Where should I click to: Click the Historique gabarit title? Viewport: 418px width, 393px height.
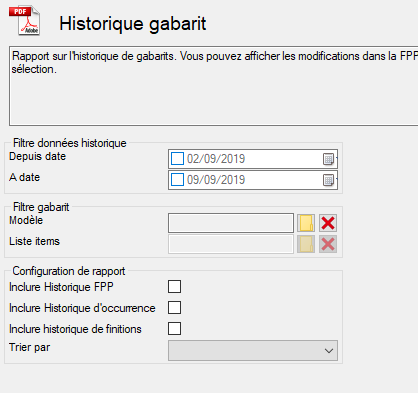tap(133, 24)
